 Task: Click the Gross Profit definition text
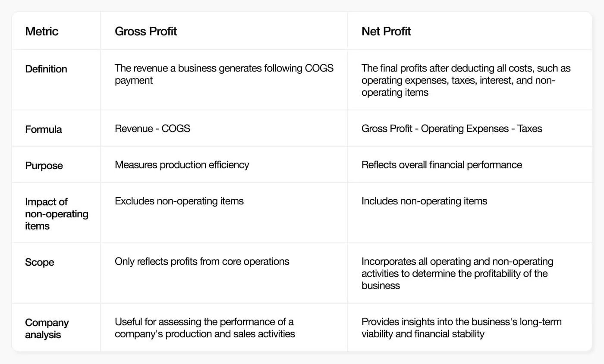pyautogui.click(x=224, y=74)
